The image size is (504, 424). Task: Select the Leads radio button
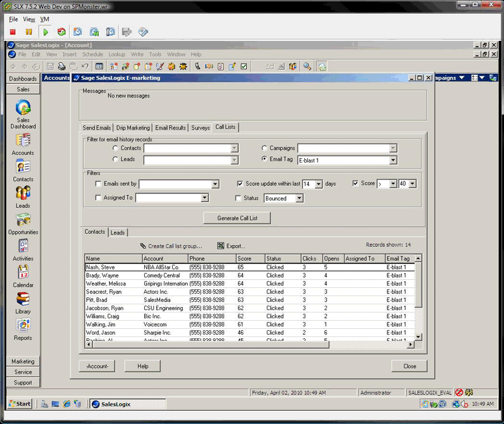[115, 159]
